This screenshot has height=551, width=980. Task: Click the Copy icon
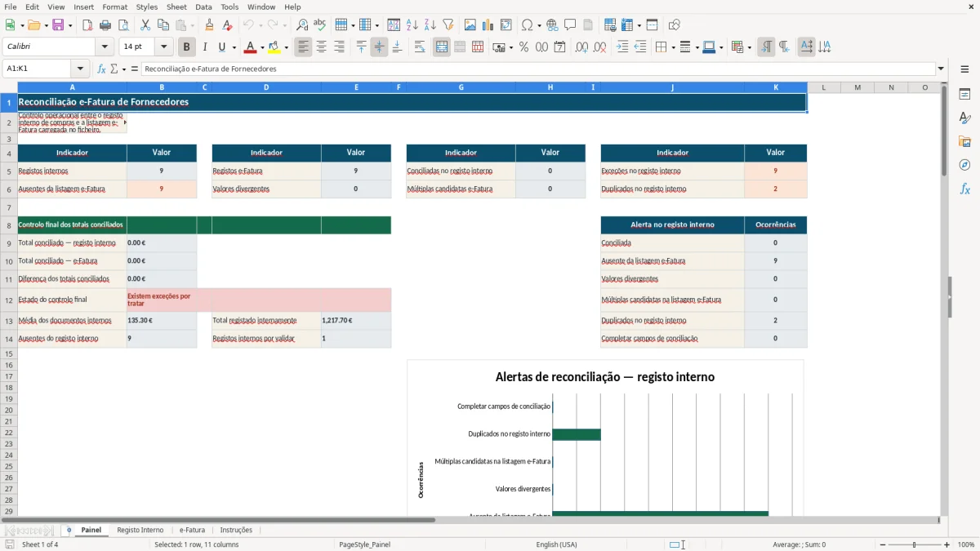[163, 25]
